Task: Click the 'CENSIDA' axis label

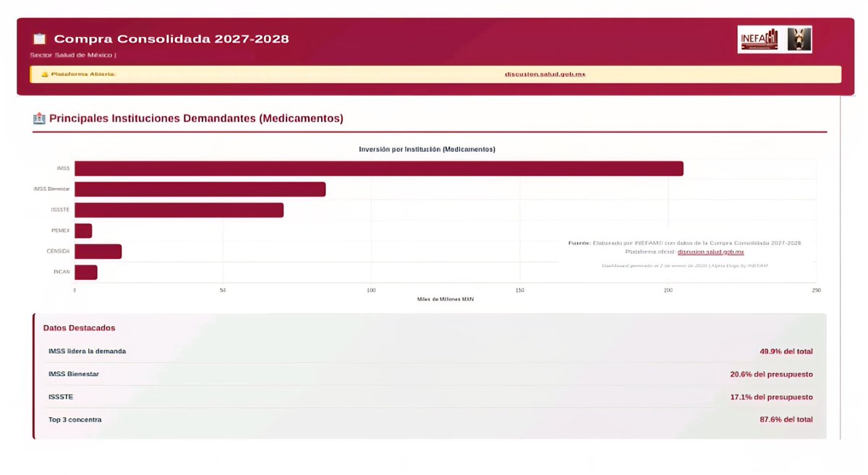Action: [x=59, y=252]
